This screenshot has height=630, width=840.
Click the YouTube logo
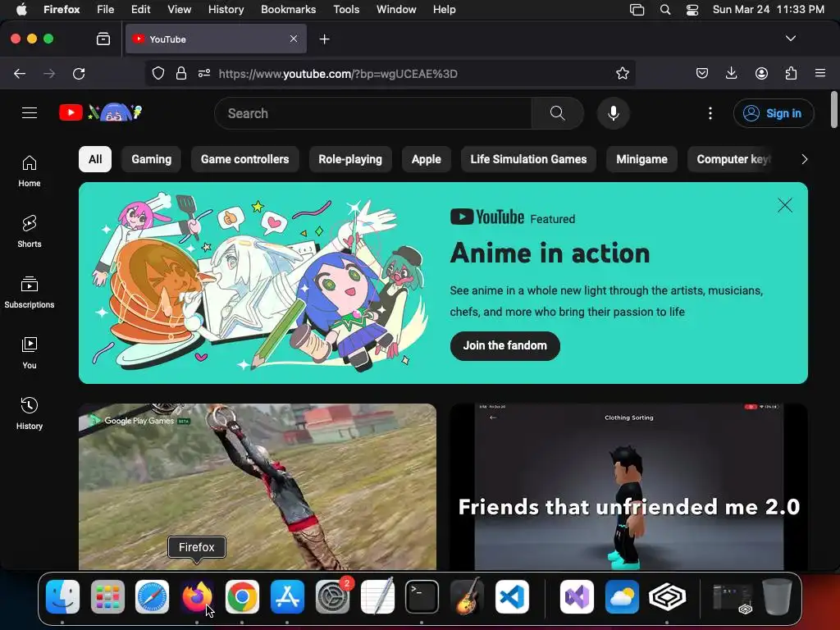tap(101, 112)
